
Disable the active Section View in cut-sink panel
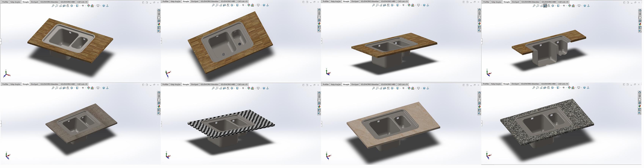[x=545, y=6]
